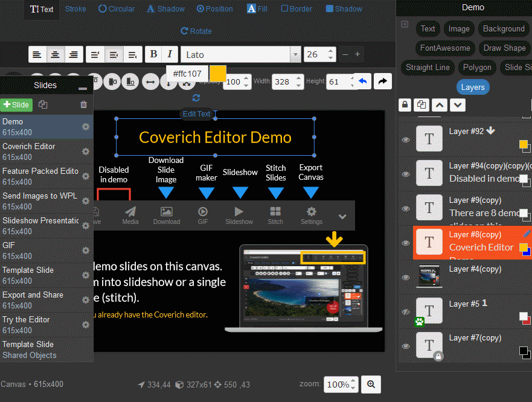Lock the selected layer
This screenshot has width=532, height=402.
(405, 105)
